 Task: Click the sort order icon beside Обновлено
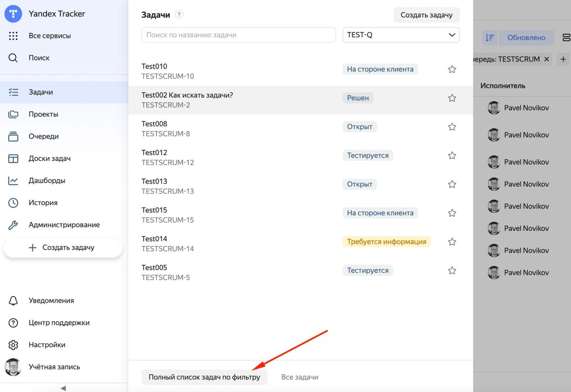click(490, 38)
